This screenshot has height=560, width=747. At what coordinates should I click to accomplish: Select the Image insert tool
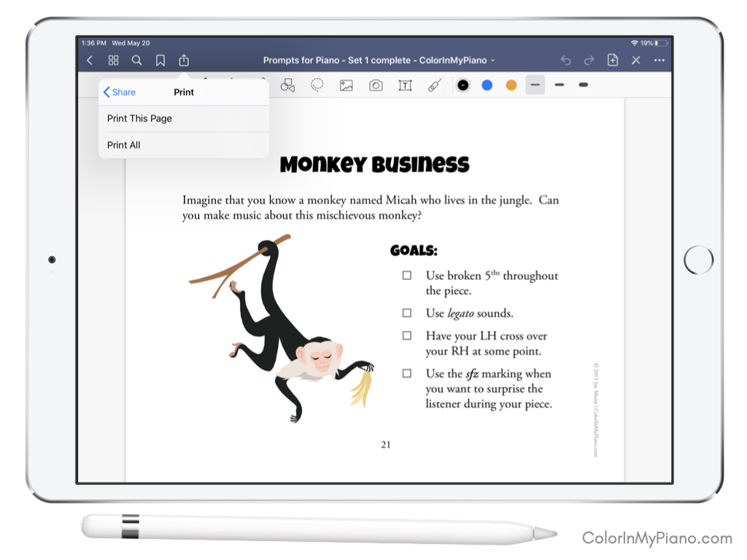[x=347, y=85]
